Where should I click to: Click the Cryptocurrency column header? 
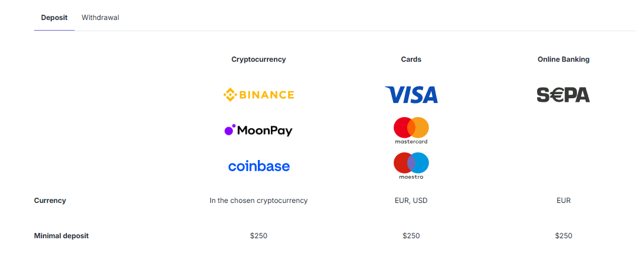[259, 59]
